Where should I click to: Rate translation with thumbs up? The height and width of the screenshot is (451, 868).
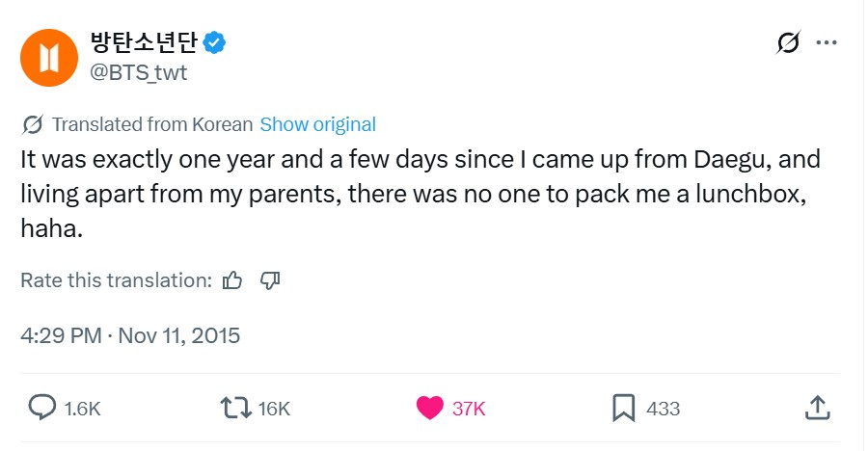(232, 280)
